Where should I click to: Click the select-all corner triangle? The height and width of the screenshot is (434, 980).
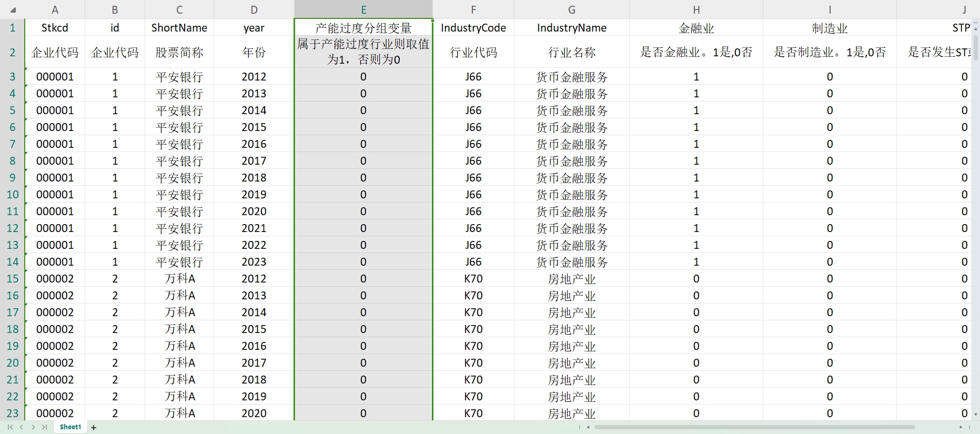13,10
